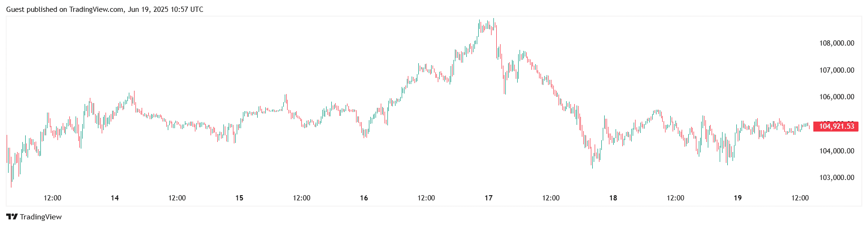The width and height of the screenshot is (868, 227).
Task: Select date marker 19 on time axis
Action: pos(738,198)
